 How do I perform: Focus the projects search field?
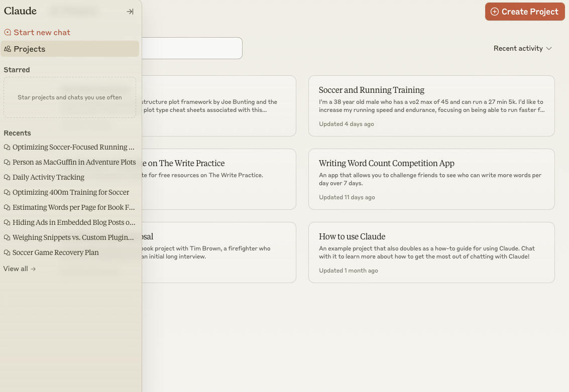point(192,48)
